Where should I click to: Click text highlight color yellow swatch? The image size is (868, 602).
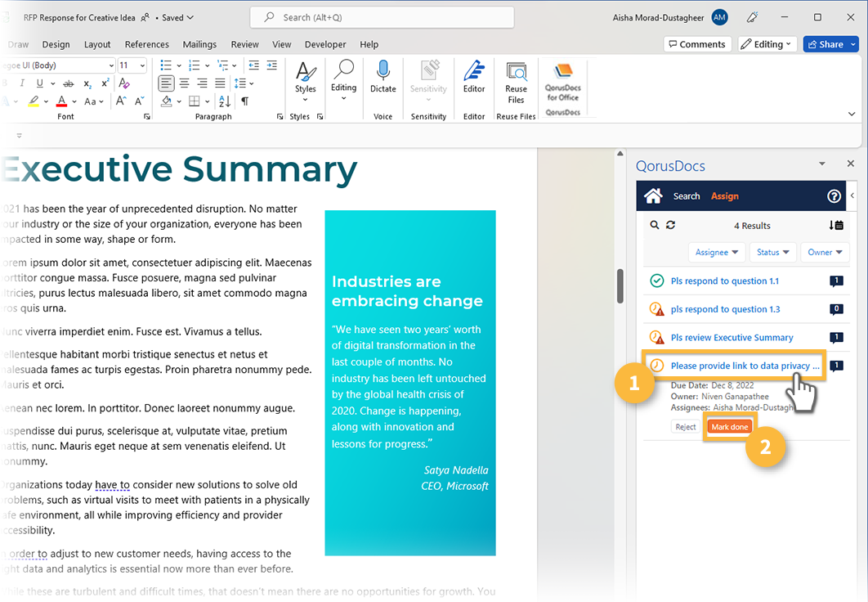34,101
